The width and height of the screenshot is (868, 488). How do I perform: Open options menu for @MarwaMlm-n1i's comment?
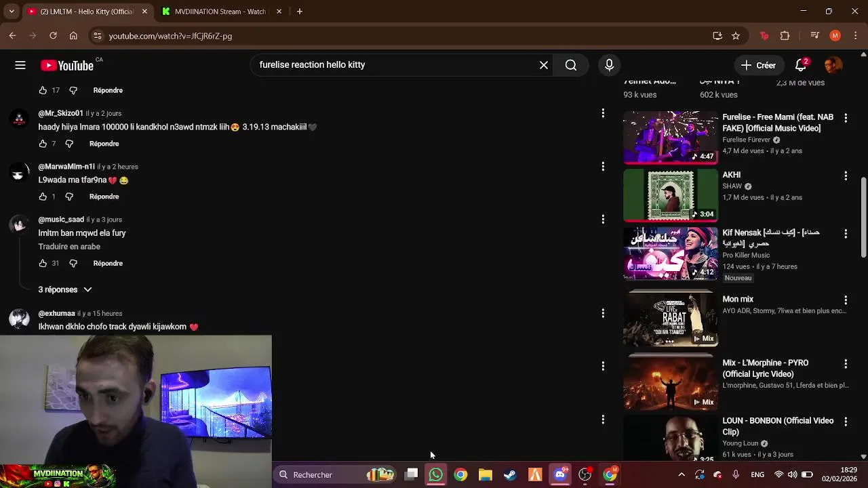click(603, 166)
